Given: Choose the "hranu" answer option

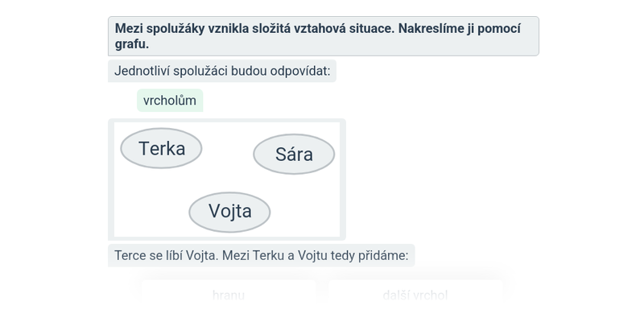Looking at the screenshot, I should coord(229,295).
